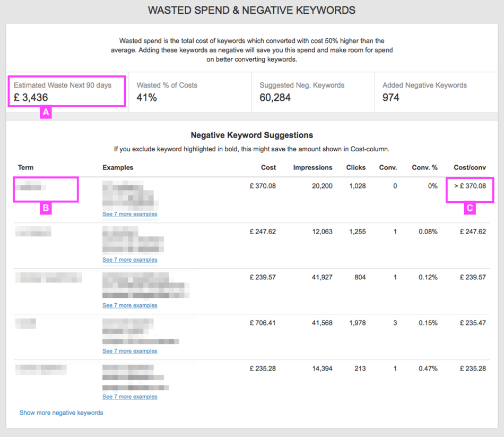Click 'See 7 more examples' in the £ 370.08 row
The width and height of the screenshot is (504, 437).
pos(129,214)
